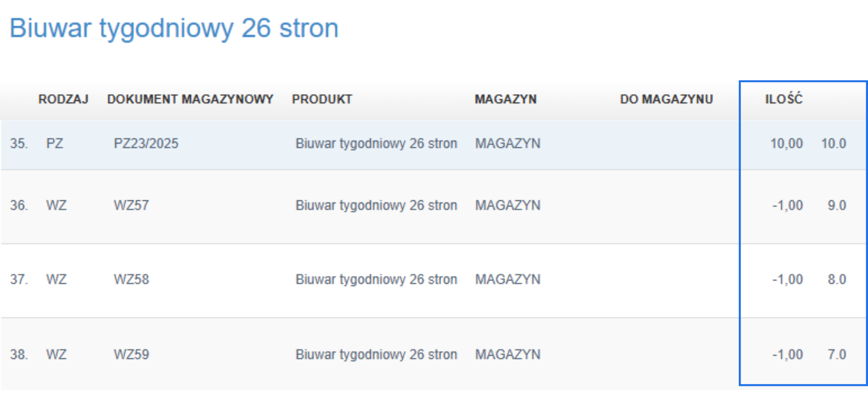Open document WZ58

point(131,280)
